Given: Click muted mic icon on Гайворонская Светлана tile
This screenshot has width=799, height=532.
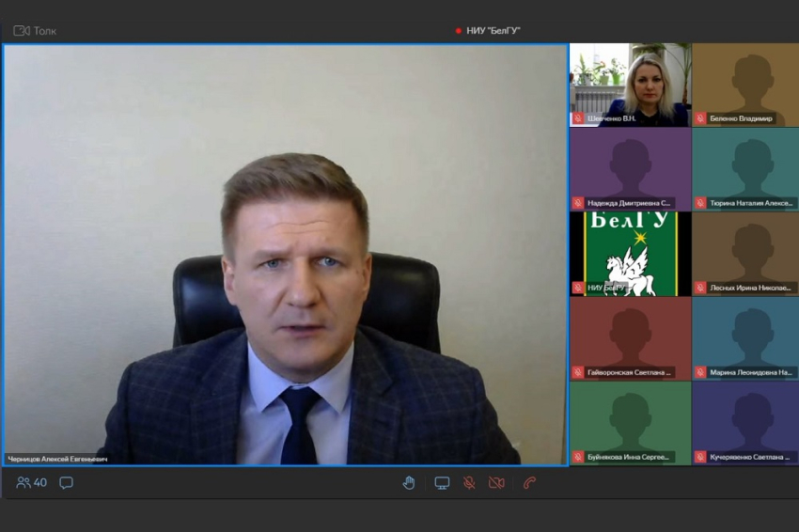Looking at the screenshot, I should click(578, 372).
